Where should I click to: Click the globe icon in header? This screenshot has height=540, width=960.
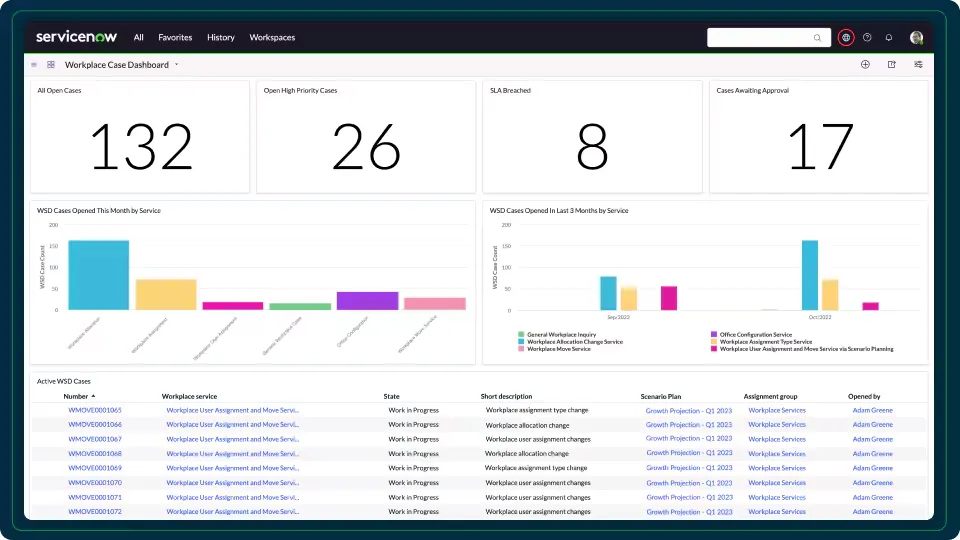point(846,37)
